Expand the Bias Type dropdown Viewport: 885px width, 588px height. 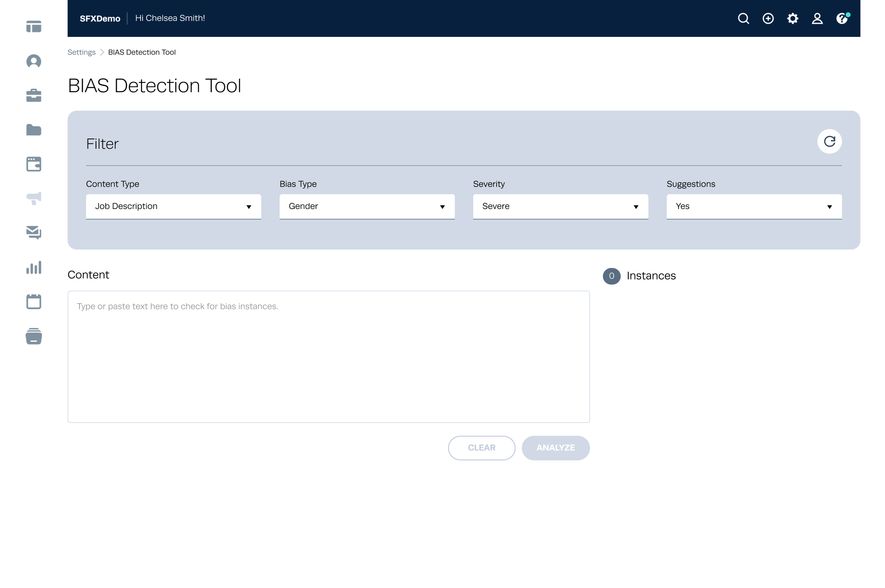[367, 207]
